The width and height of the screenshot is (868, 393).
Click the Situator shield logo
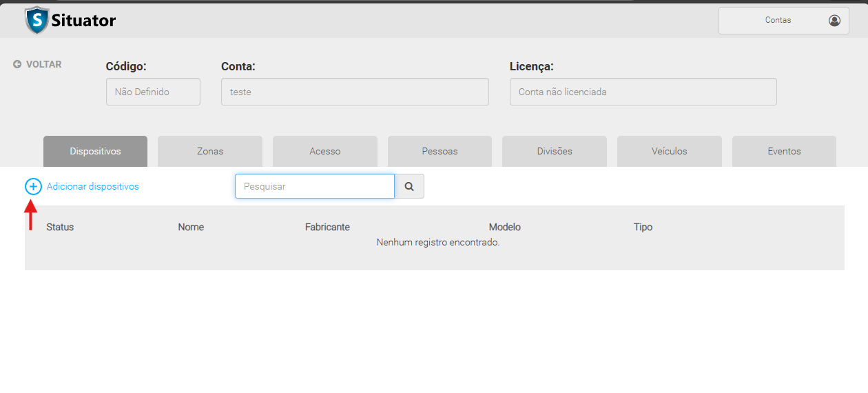coord(37,21)
